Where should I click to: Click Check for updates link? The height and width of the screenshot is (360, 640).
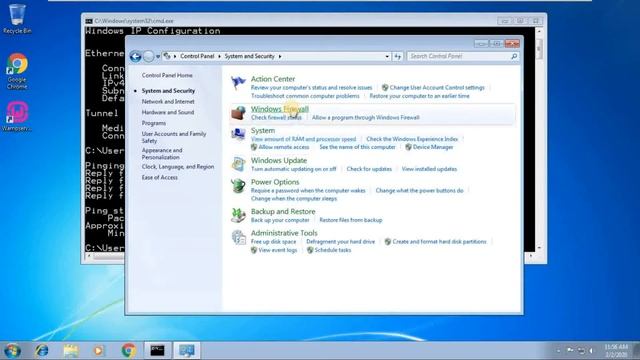[369, 169]
